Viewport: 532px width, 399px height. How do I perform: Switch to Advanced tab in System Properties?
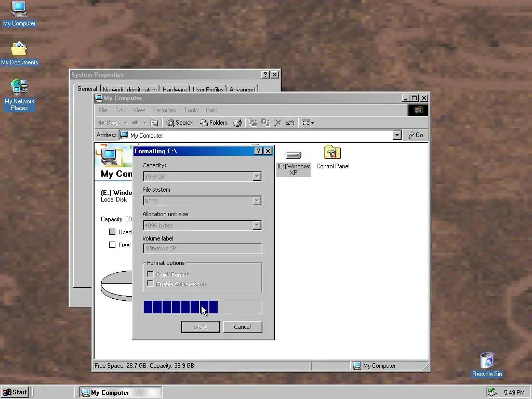(242, 89)
